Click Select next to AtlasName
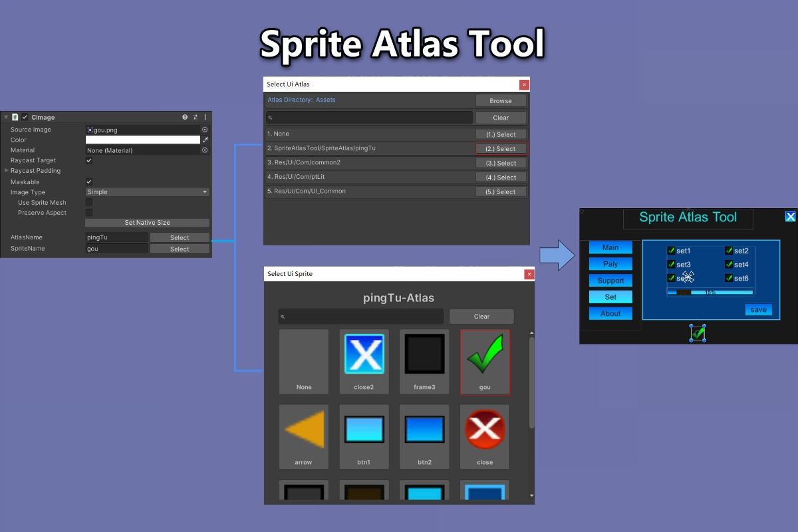Viewport: 798px width, 532px height. coord(180,237)
